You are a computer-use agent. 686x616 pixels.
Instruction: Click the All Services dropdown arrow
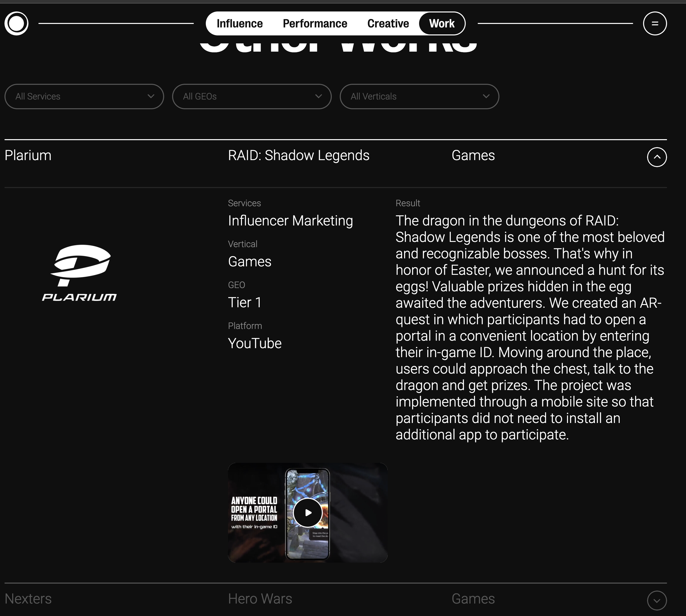(x=151, y=97)
